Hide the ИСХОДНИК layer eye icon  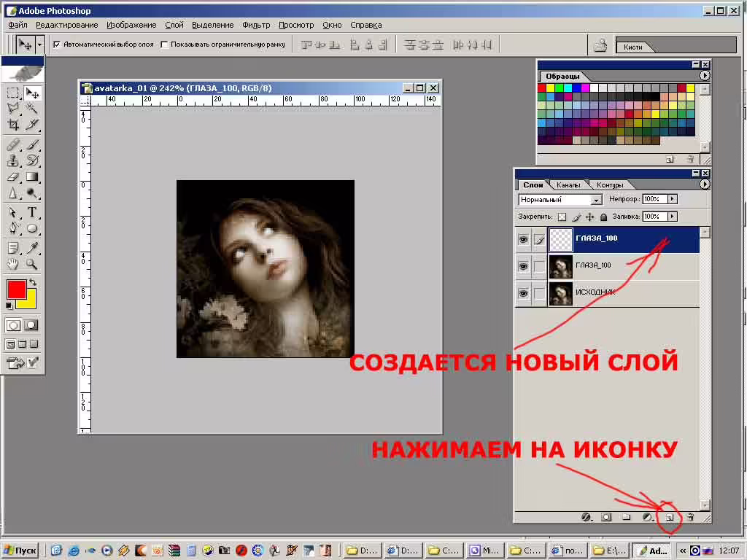[x=523, y=293]
